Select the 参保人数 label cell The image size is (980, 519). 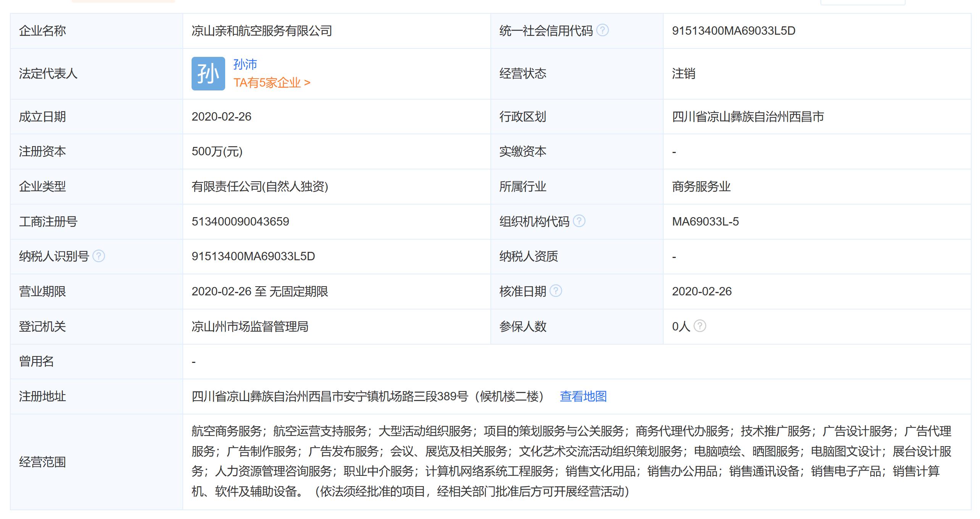coord(577,327)
